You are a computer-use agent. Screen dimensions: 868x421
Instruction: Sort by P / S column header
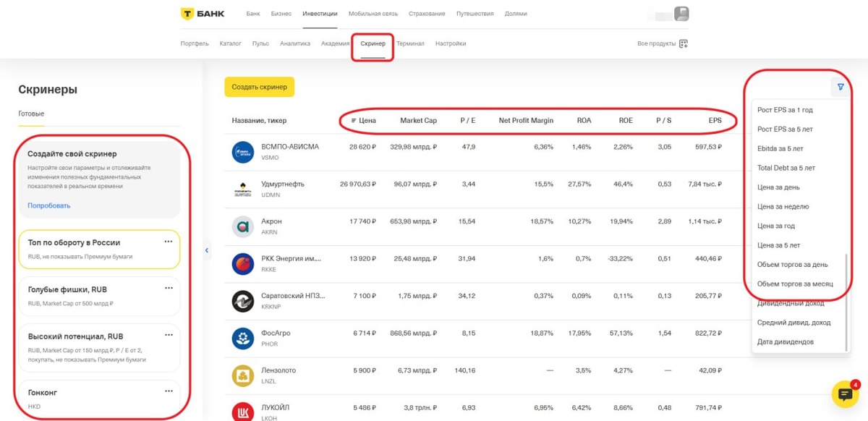coord(663,121)
